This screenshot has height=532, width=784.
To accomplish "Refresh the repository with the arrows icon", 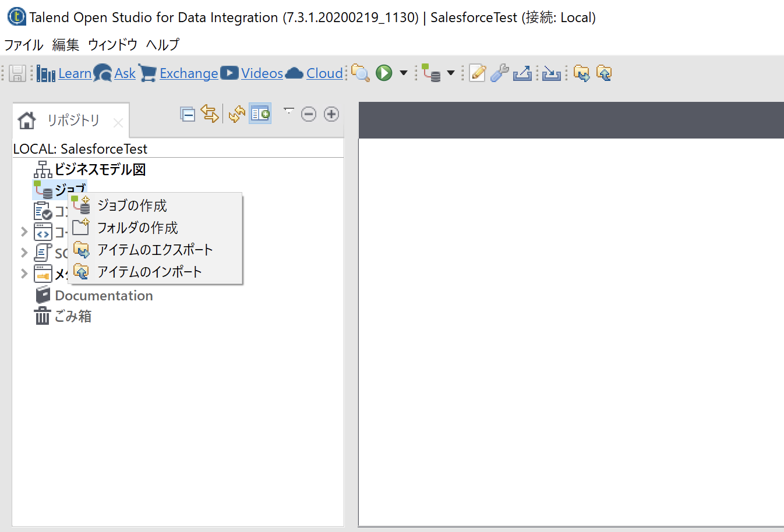I will tap(236, 114).
